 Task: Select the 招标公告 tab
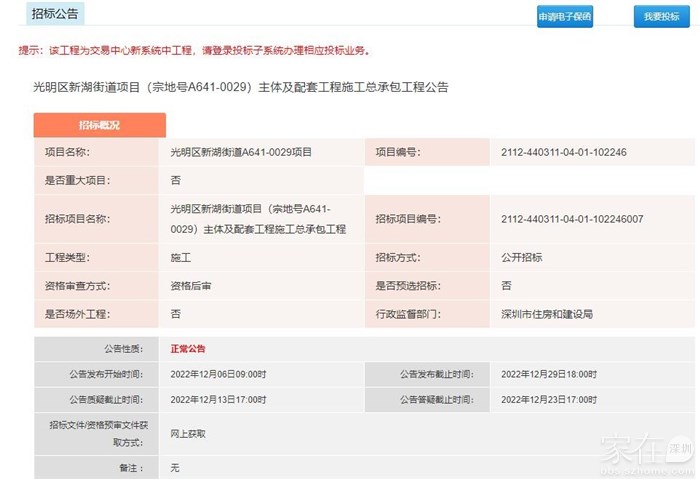(x=55, y=13)
